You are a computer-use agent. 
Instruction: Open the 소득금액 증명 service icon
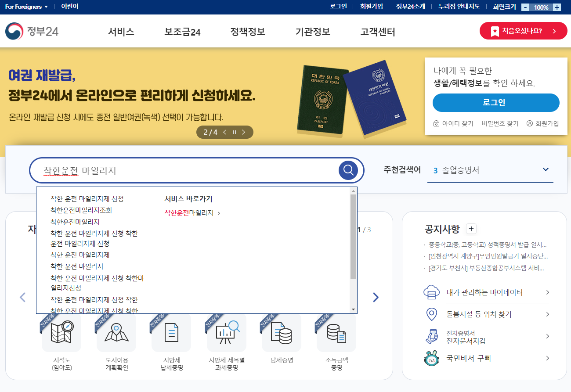(x=336, y=333)
